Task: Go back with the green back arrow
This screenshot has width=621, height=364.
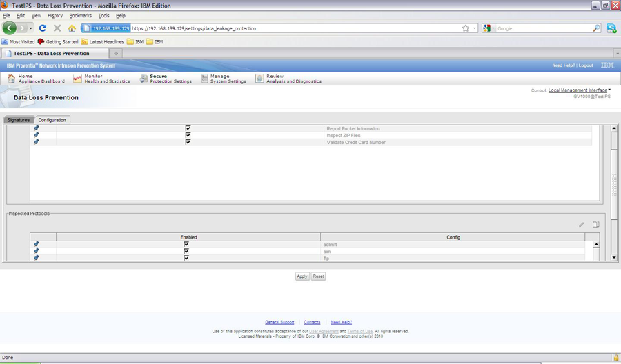Action: pyautogui.click(x=9, y=28)
